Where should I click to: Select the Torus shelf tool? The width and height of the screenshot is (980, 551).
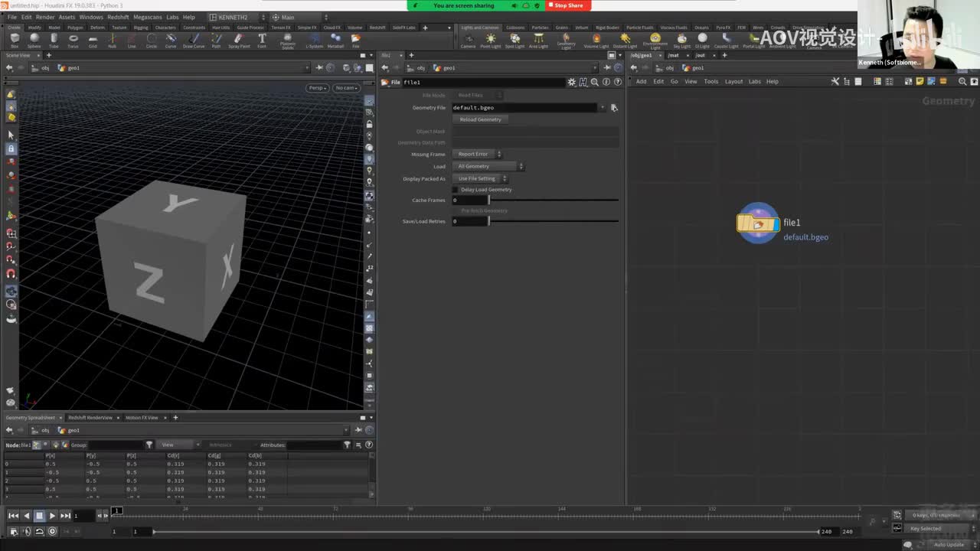pos(73,41)
